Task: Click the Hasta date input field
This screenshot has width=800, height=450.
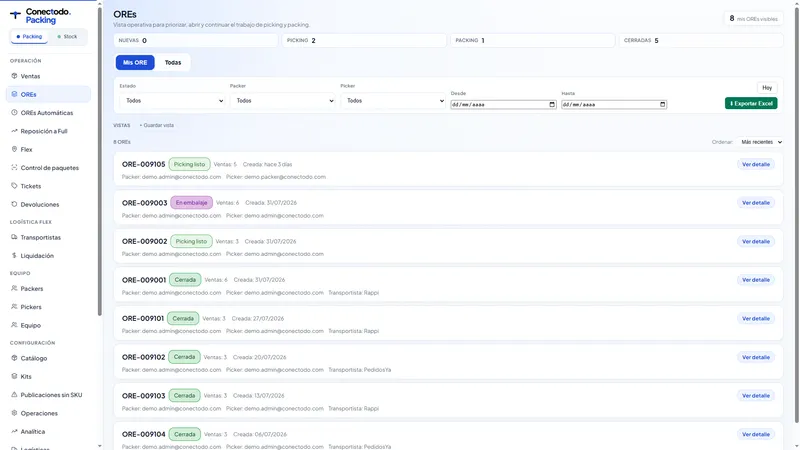Action: [x=614, y=105]
